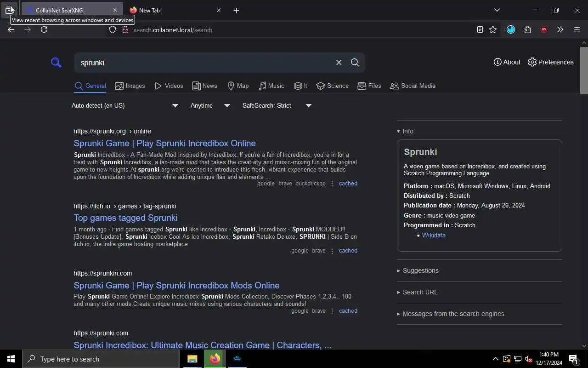588x368 pixels.
Task: Open Firefox application hamburger menu
Action: tap(577, 29)
